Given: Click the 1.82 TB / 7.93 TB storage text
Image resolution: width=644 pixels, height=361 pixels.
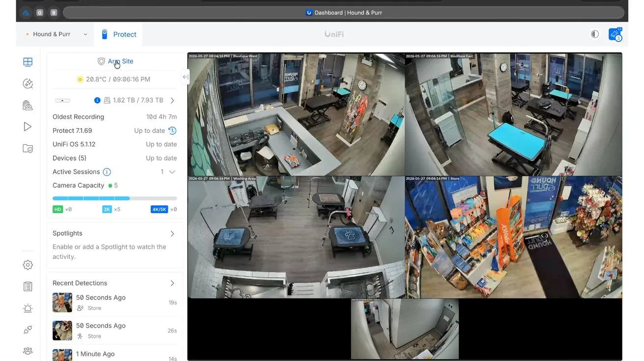Looking at the screenshot, I should (x=138, y=100).
